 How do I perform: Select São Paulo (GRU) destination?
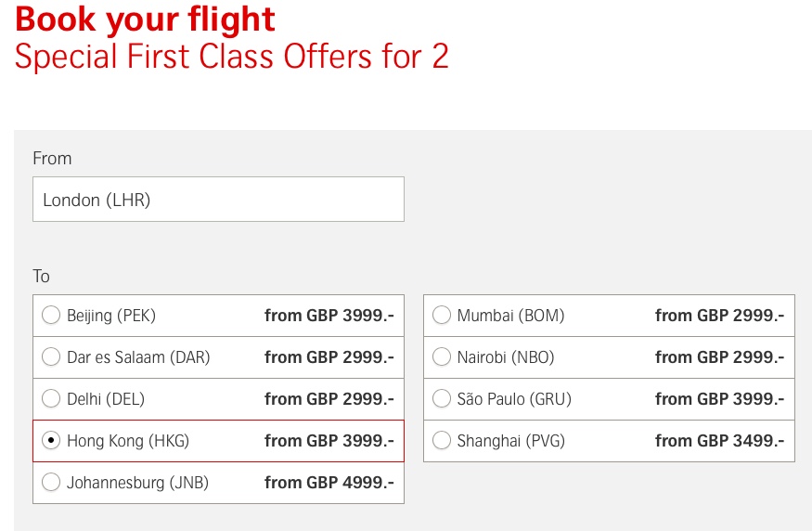pyautogui.click(x=442, y=399)
